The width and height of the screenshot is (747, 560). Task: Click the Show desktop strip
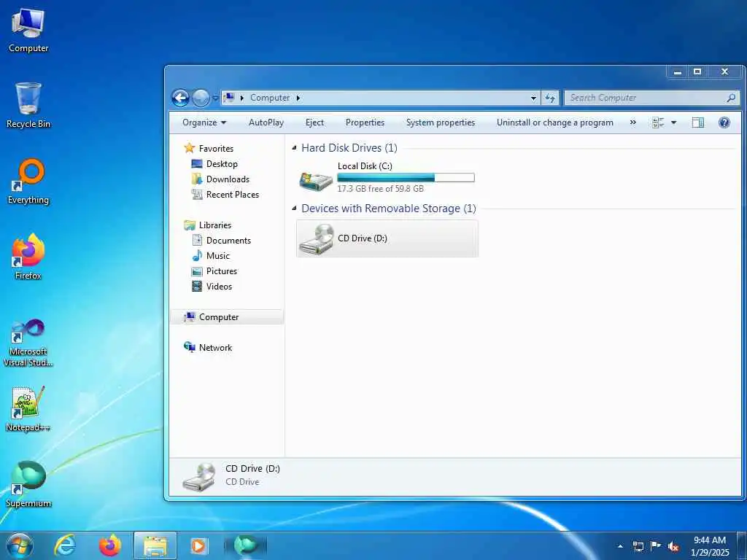point(742,545)
